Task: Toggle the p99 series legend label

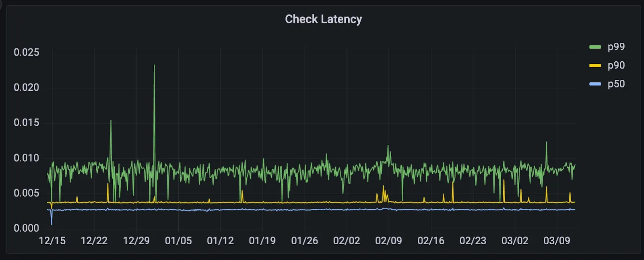Action: (x=616, y=47)
